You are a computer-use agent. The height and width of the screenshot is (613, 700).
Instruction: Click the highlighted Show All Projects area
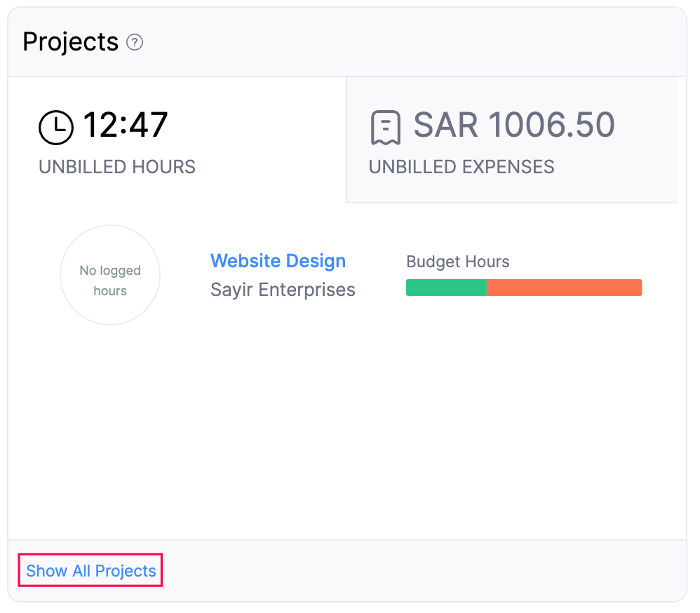(89, 570)
